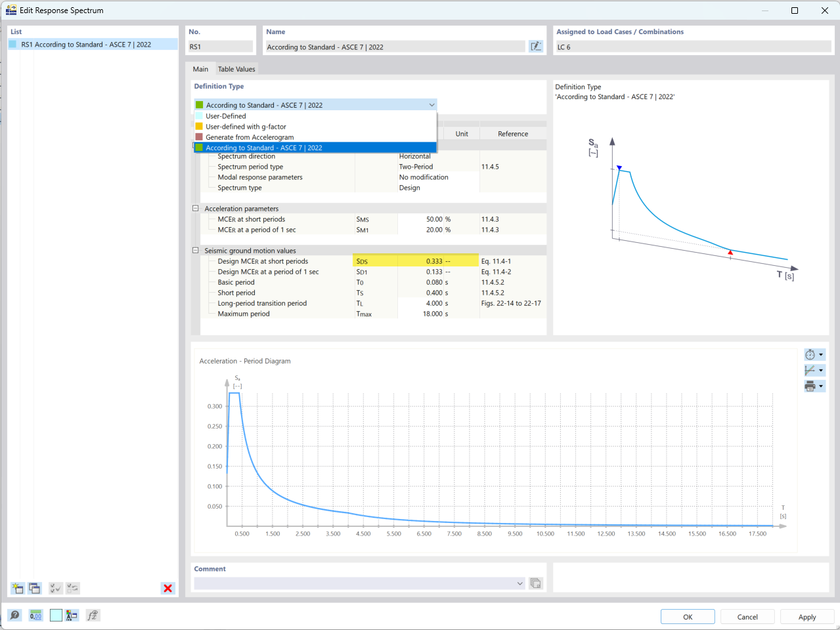Edit parameters via the fx function icon
Viewport: 840px width, 630px height.
[x=92, y=616]
